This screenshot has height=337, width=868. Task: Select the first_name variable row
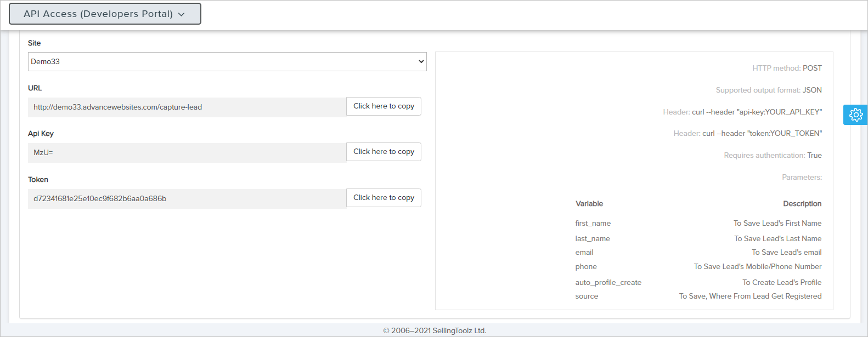pyautogui.click(x=593, y=224)
